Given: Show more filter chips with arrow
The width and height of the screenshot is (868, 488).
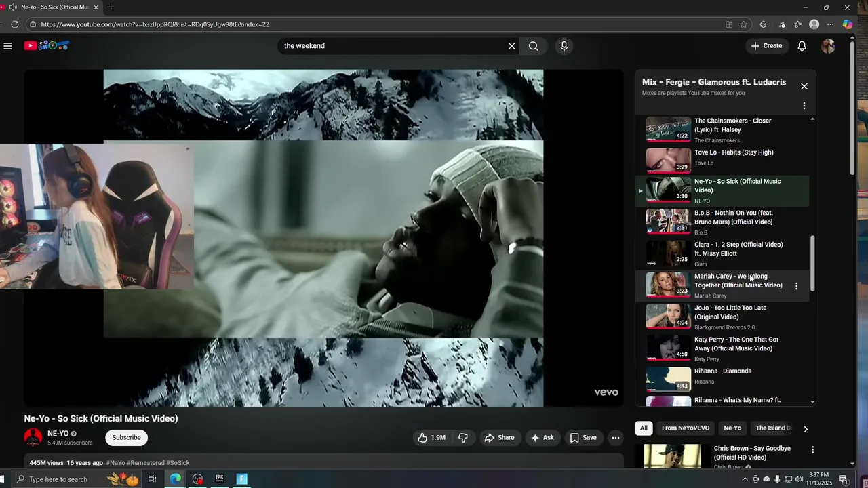Looking at the screenshot, I should point(805,429).
